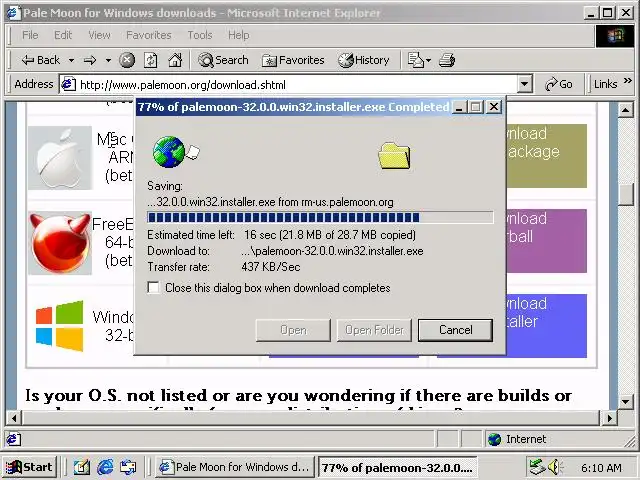Open the File menu
Viewport: 640px width, 480px height.
click(x=30, y=35)
